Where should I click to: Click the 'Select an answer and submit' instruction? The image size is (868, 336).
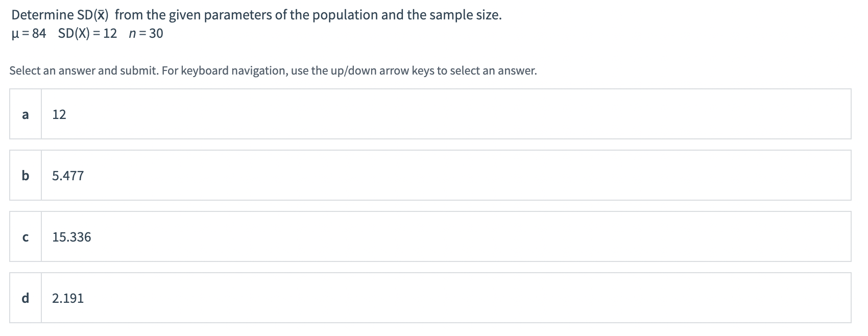click(x=273, y=70)
